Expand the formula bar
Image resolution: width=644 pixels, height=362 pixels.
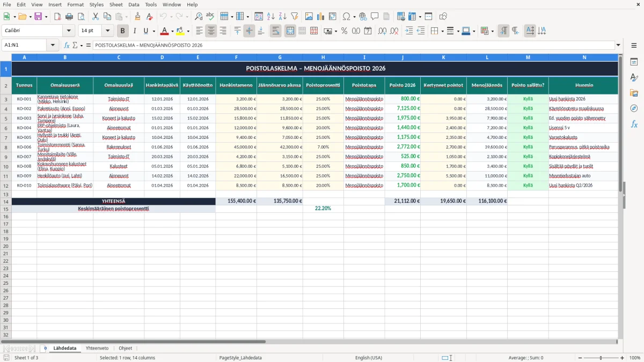coord(618,45)
